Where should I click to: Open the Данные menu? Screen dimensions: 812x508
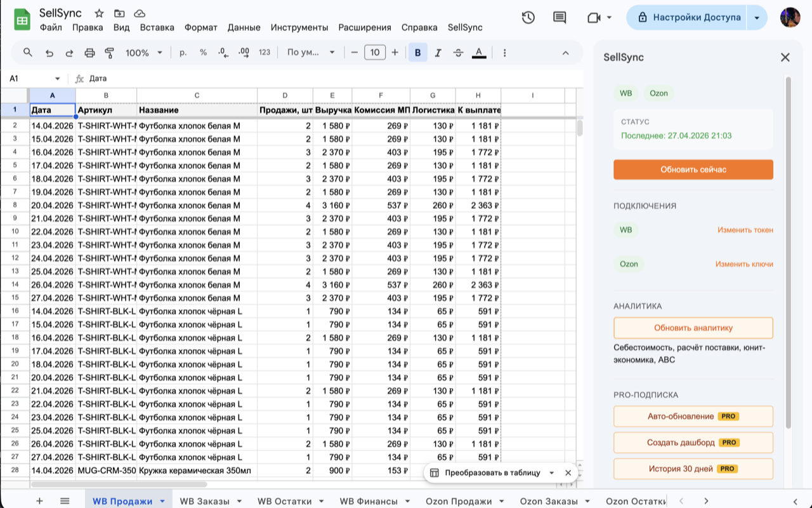pyautogui.click(x=244, y=27)
